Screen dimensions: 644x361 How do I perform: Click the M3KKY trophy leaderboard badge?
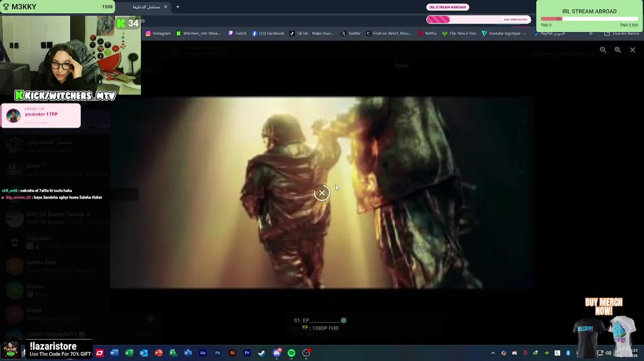(57, 7)
